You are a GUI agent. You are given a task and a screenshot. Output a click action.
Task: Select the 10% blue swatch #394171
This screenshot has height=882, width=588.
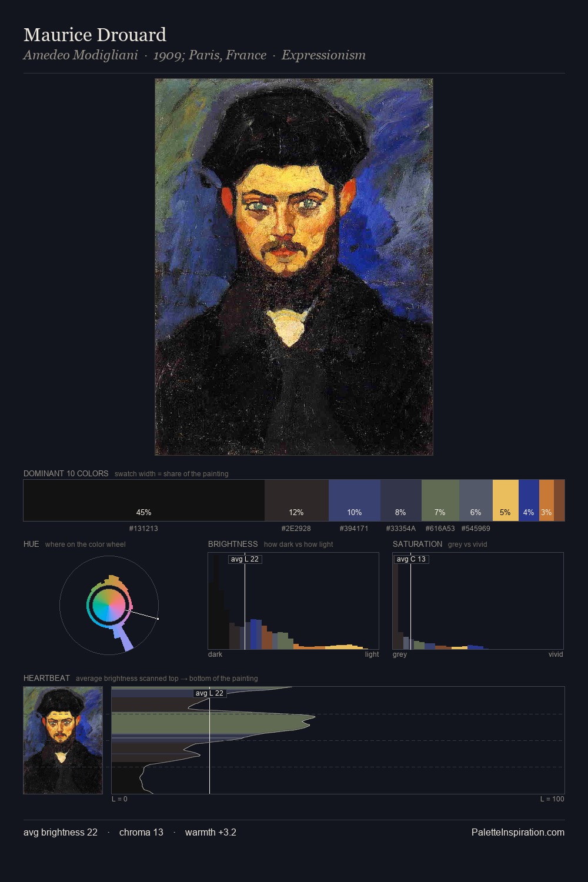[355, 500]
